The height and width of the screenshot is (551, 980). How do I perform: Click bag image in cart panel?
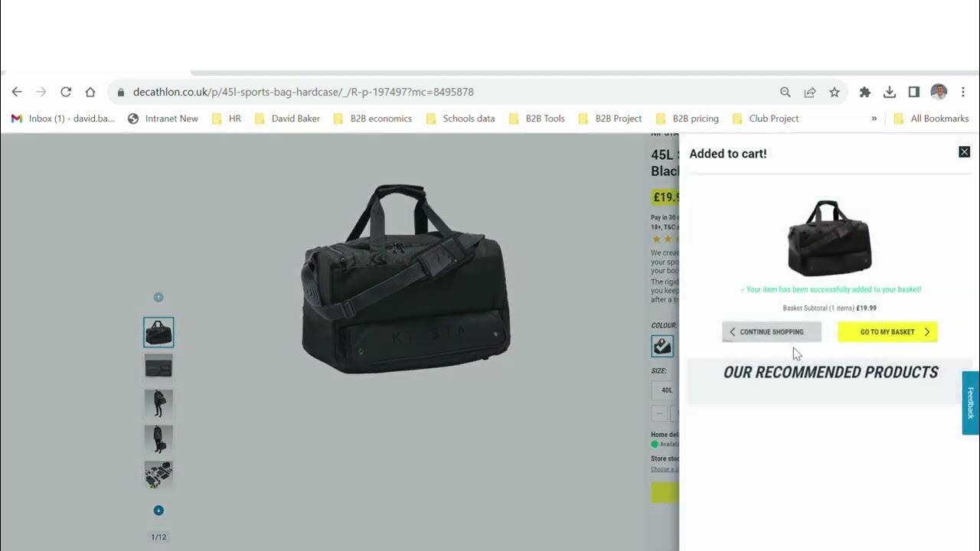point(830,238)
